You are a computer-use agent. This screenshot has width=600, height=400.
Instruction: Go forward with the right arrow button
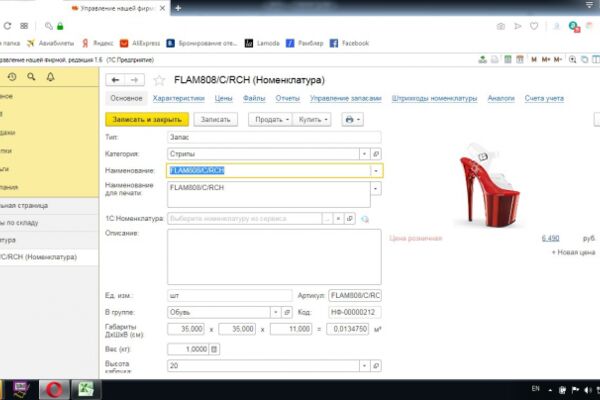click(x=134, y=80)
